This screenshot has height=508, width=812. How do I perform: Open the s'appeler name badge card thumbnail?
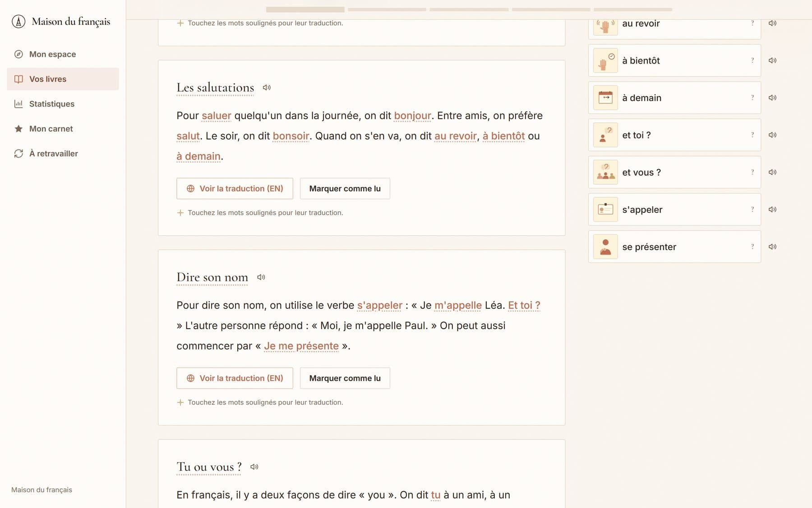pyautogui.click(x=605, y=210)
